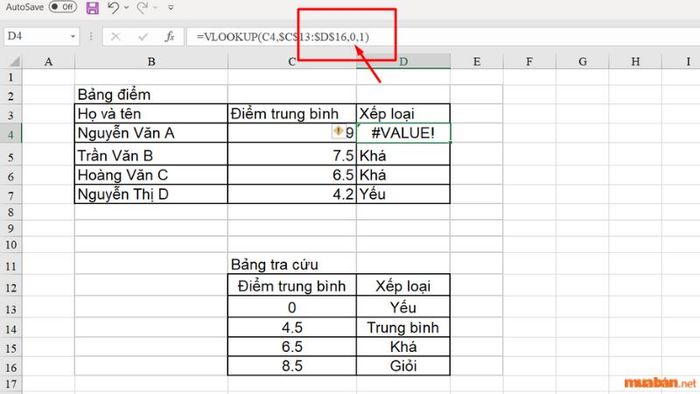The image size is (700, 394).
Task: Expand the Name Box dropdown arrow
Action: pyautogui.click(x=73, y=37)
